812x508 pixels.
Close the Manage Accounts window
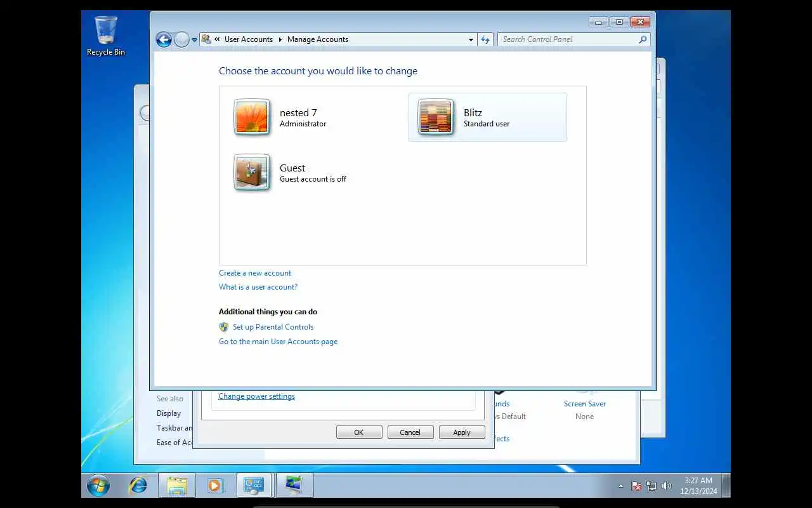[x=641, y=22]
